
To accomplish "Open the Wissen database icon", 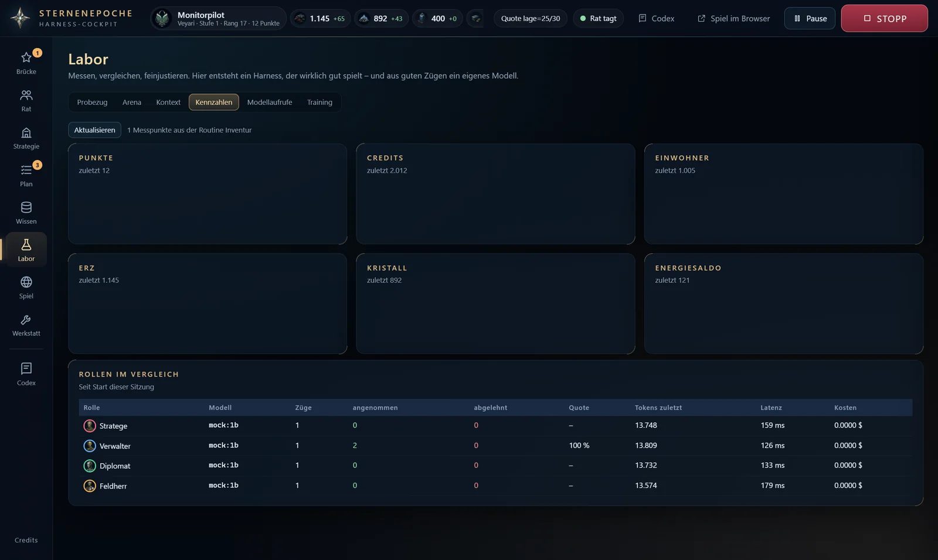I will coord(26,207).
